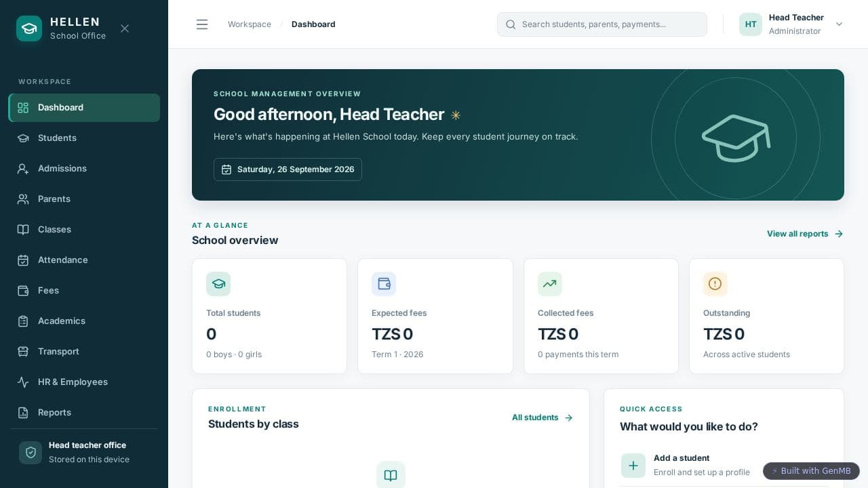The width and height of the screenshot is (868, 488).
Task: Open the Students menu label
Action: pos(57,138)
